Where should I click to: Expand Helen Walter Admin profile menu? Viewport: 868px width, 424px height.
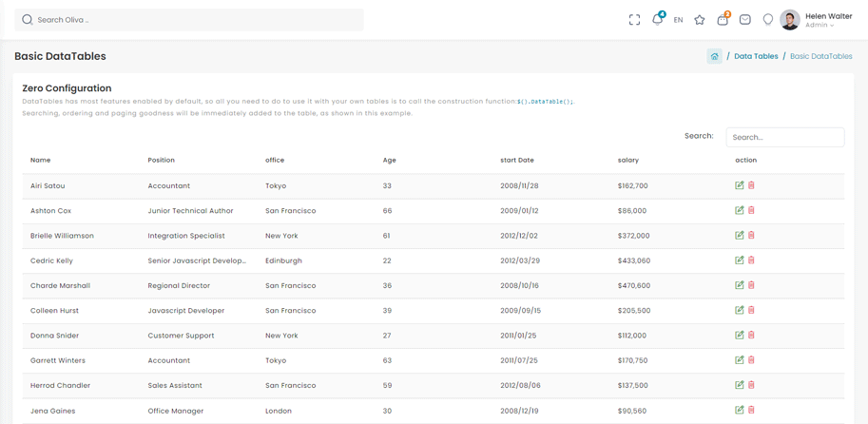click(818, 20)
